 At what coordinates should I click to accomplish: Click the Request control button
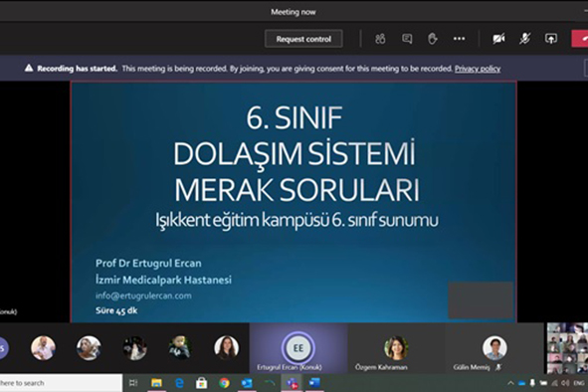click(303, 39)
